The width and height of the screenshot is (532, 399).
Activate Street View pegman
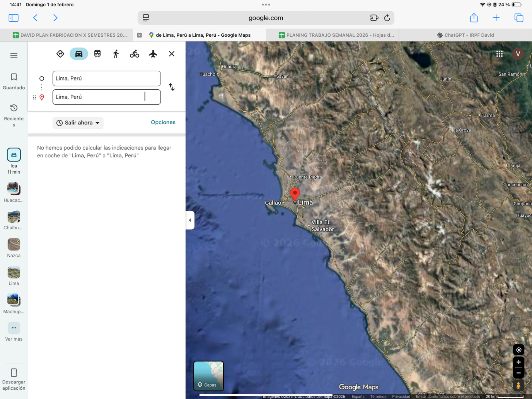[518, 386]
